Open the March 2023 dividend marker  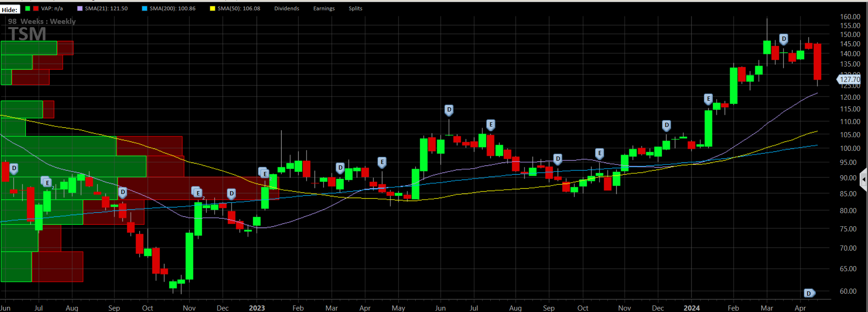click(340, 168)
